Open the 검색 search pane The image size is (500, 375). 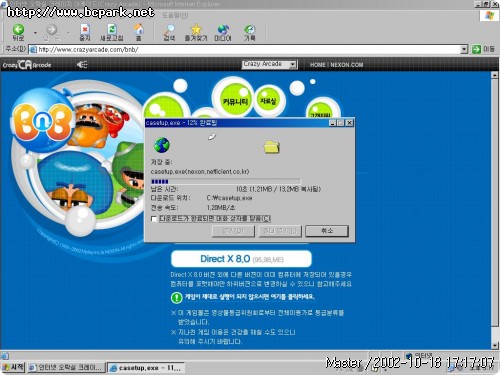tap(170, 33)
